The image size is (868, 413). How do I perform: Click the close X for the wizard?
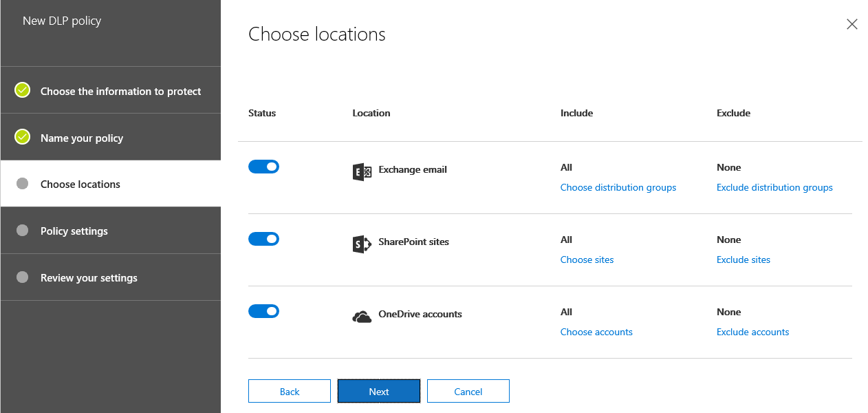(851, 24)
